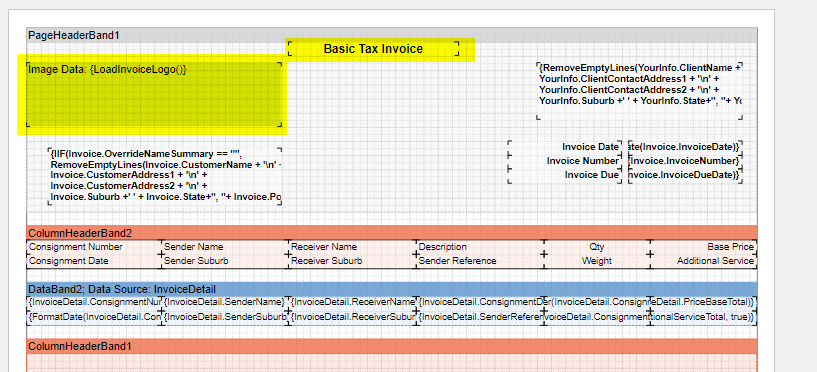
Task: Click the ColumnHeaderBand2 band header
Action: coord(391,232)
